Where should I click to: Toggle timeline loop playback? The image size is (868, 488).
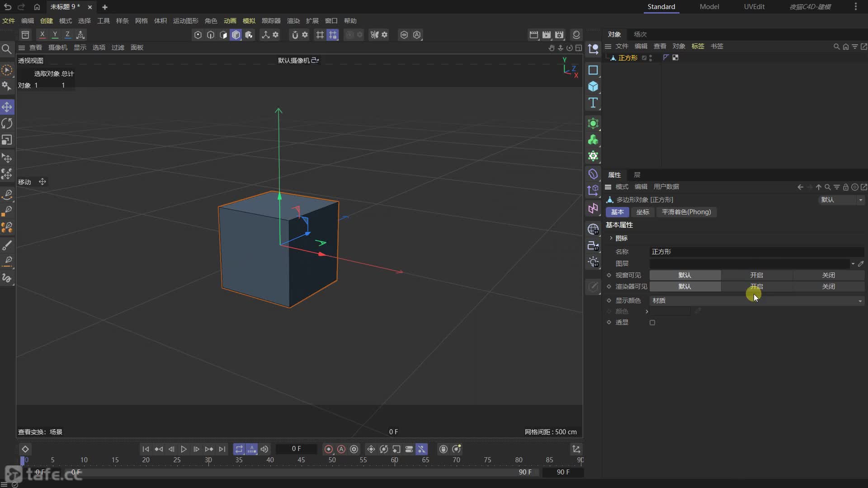pyautogui.click(x=239, y=449)
